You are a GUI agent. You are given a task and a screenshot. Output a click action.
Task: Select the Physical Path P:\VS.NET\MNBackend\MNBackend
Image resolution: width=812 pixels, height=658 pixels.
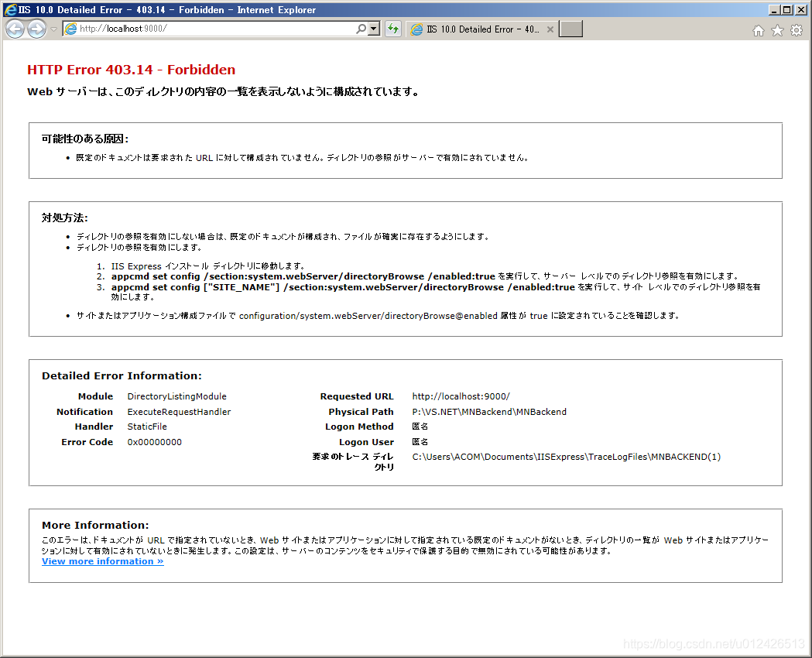489,412
